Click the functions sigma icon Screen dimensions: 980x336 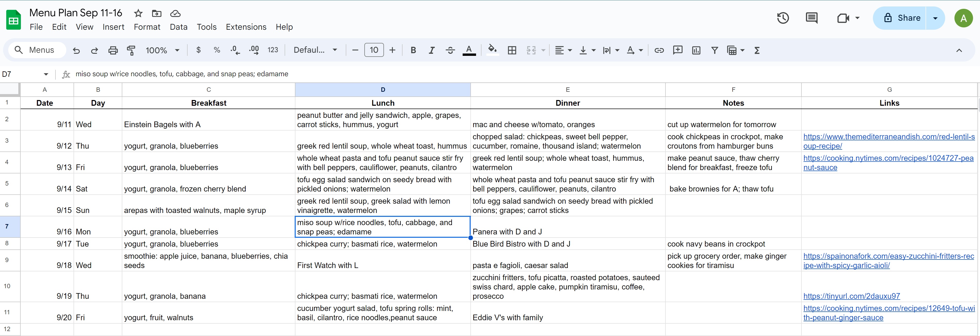(757, 50)
